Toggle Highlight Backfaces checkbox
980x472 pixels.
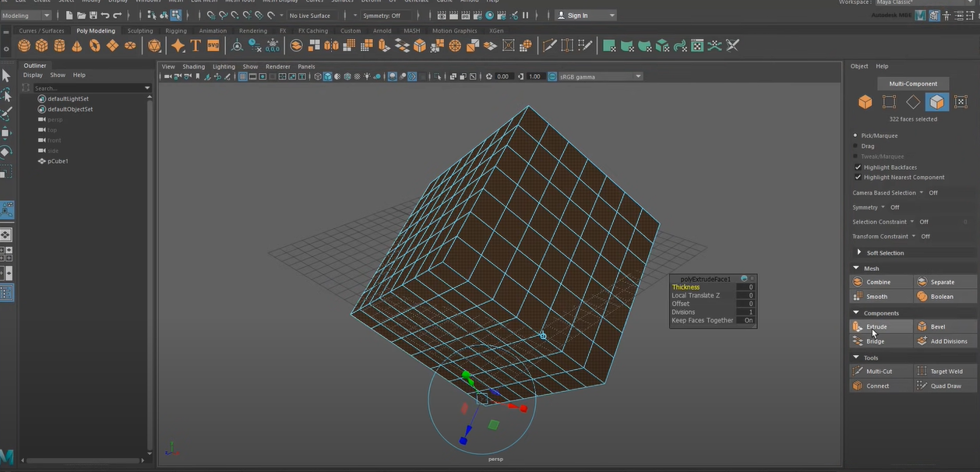pyautogui.click(x=858, y=167)
